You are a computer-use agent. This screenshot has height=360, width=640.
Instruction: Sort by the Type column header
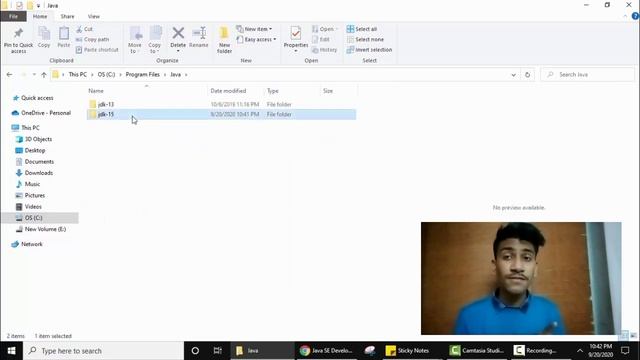273,91
